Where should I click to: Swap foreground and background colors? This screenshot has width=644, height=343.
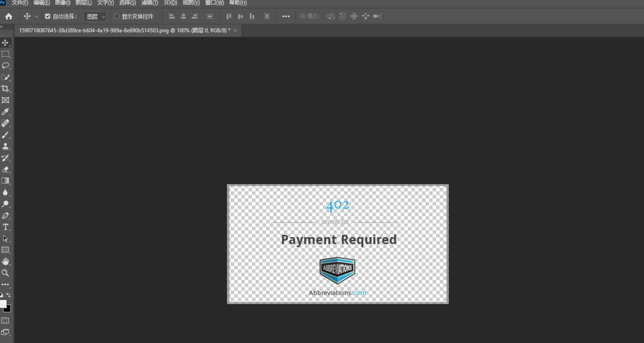(8, 295)
